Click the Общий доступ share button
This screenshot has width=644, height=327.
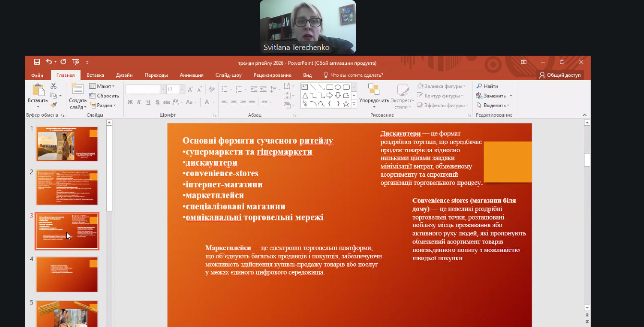coord(560,75)
